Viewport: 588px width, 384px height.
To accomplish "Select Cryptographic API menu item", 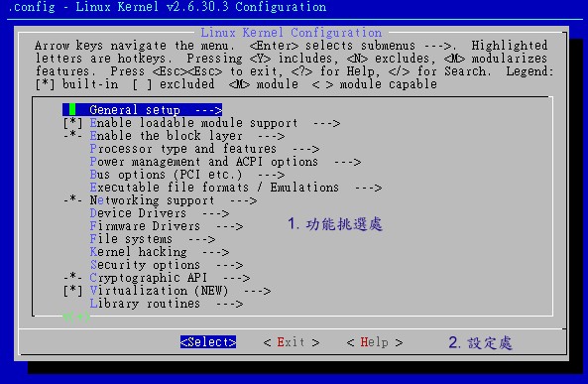I will point(148,278).
